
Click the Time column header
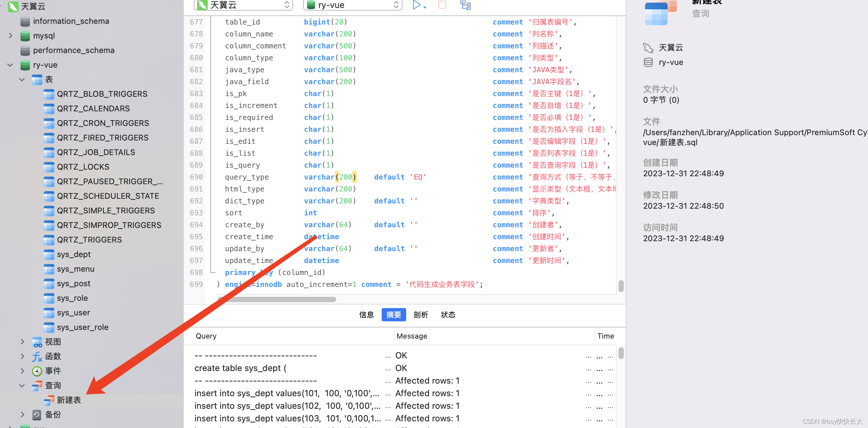click(606, 336)
